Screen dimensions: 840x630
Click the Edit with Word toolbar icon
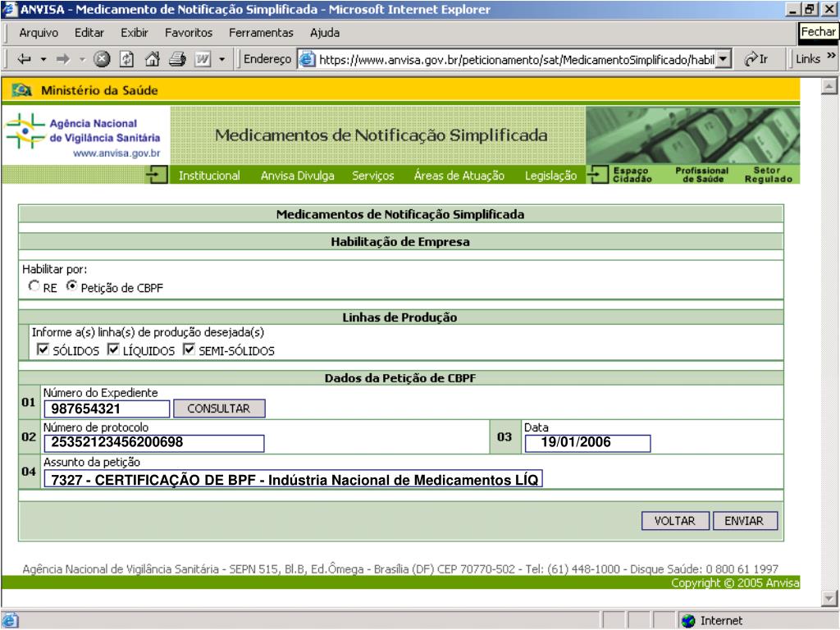tap(203, 59)
